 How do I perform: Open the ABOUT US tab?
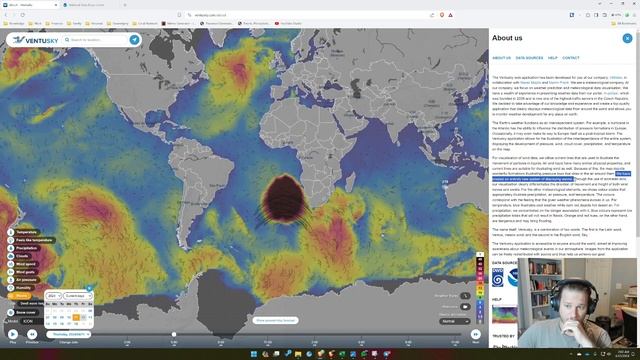click(x=501, y=58)
